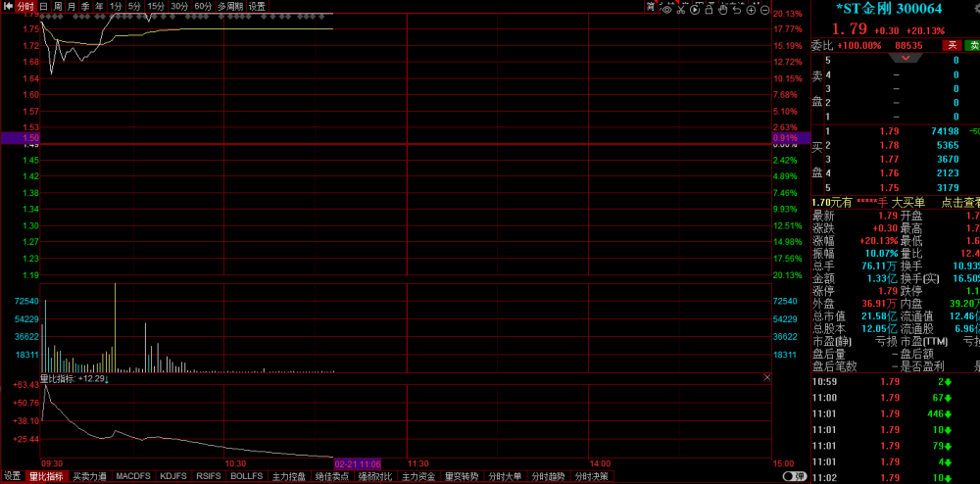Click the undo back arrow icon
The height and width of the screenshot is (484, 980).
pyautogui.click(x=737, y=9)
